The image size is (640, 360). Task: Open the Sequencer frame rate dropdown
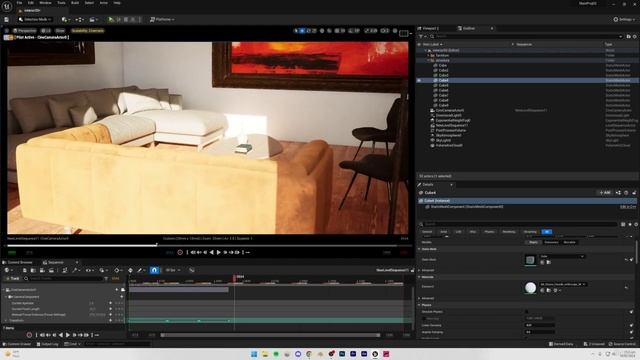coord(173,270)
